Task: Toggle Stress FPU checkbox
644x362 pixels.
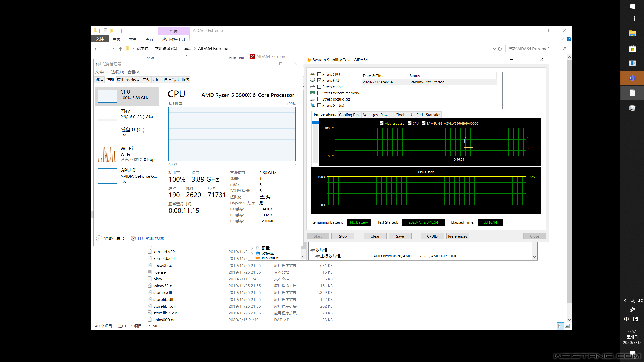Action: point(319,80)
